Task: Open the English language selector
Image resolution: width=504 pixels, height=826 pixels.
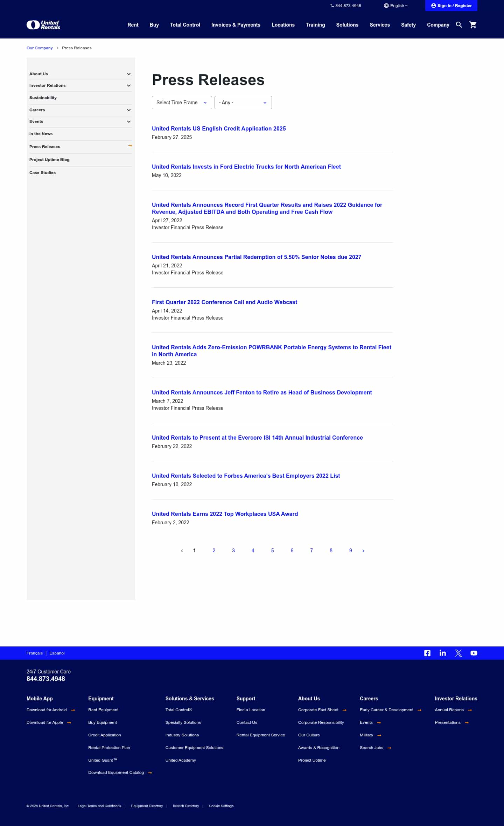Action: click(396, 6)
